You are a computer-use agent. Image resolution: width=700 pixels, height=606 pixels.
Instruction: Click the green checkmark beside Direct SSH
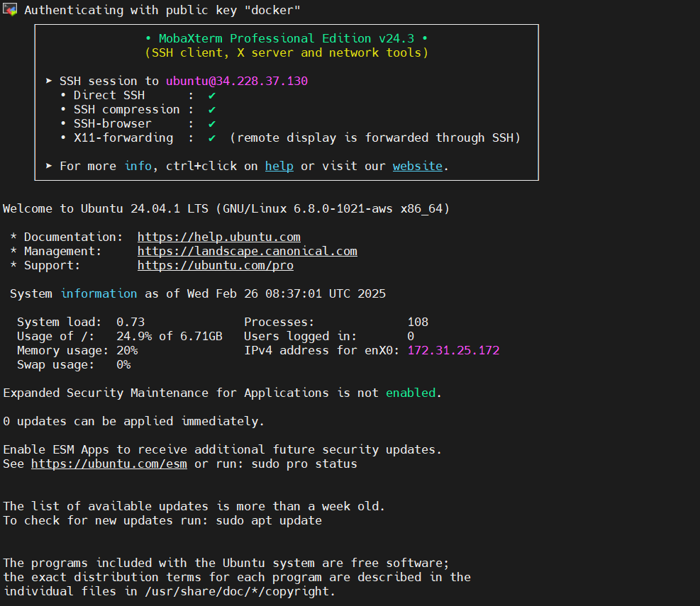point(212,96)
